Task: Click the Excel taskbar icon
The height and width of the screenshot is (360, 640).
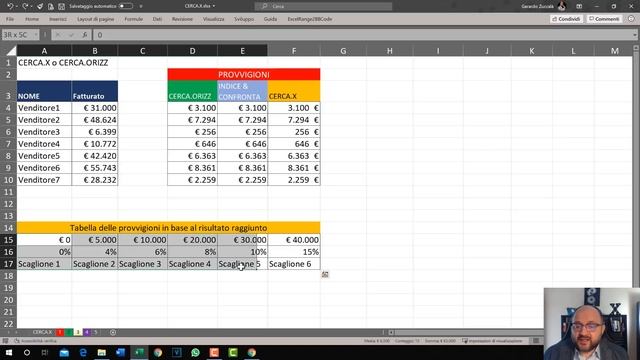Action: click(139, 352)
